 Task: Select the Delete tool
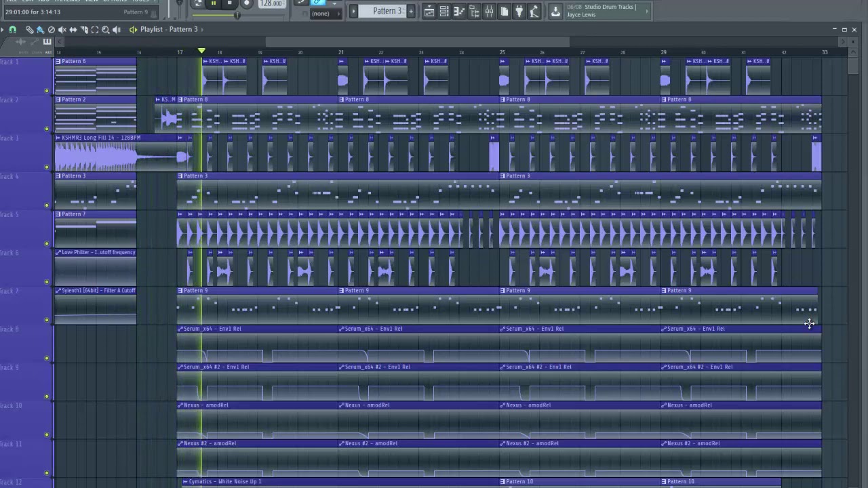point(51,29)
